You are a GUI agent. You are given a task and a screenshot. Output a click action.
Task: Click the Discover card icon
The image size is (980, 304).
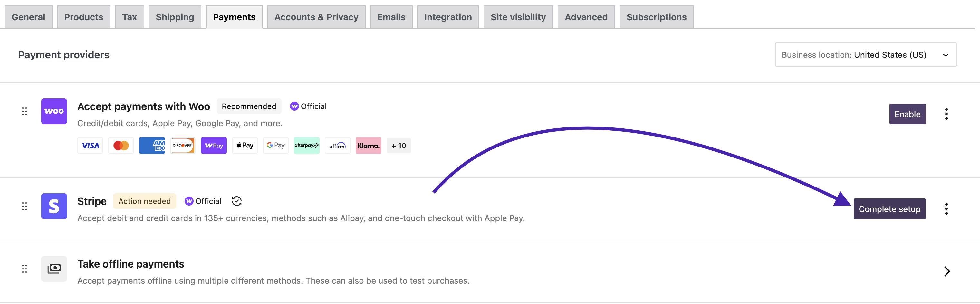tap(183, 145)
